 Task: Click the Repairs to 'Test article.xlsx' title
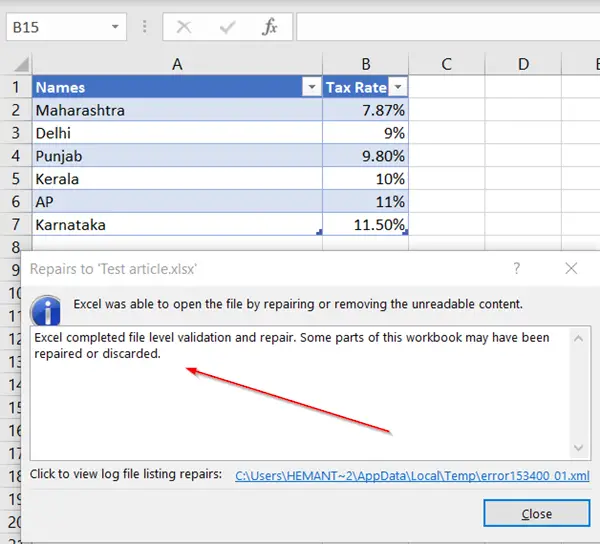113,269
